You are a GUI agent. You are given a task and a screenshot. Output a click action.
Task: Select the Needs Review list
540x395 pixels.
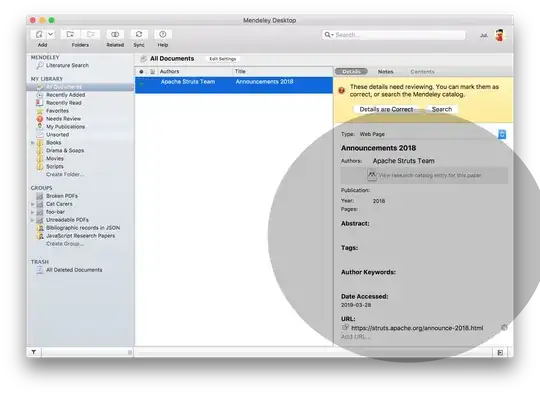pos(63,118)
